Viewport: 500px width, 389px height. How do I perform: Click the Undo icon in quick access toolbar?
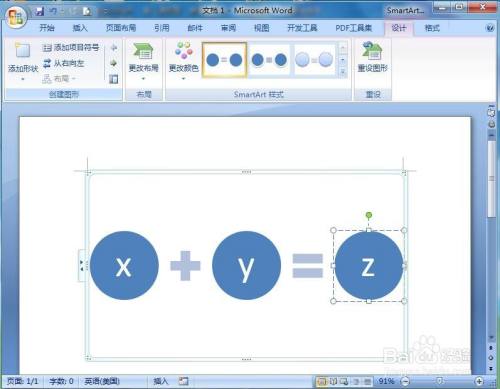point(53,11)
